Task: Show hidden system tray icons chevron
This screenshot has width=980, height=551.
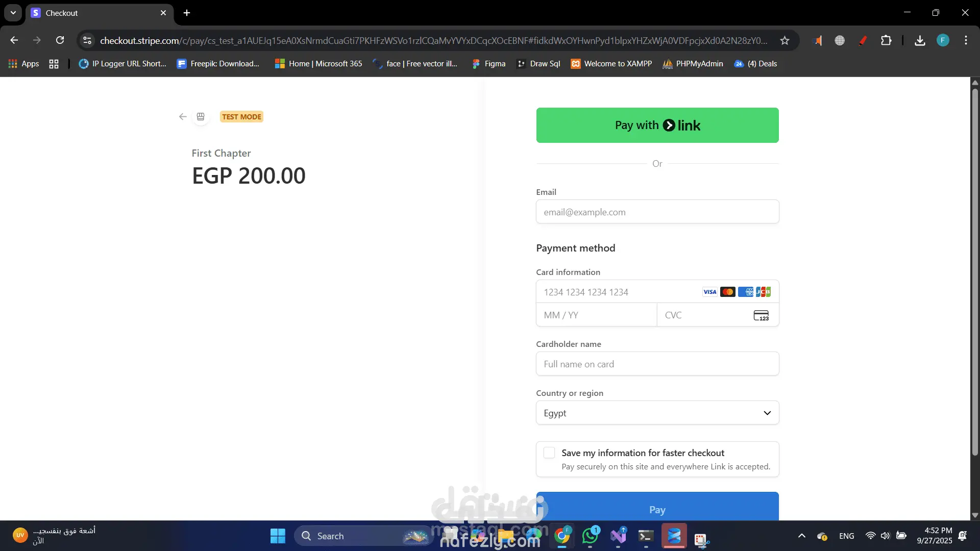Action: point(801,536)
